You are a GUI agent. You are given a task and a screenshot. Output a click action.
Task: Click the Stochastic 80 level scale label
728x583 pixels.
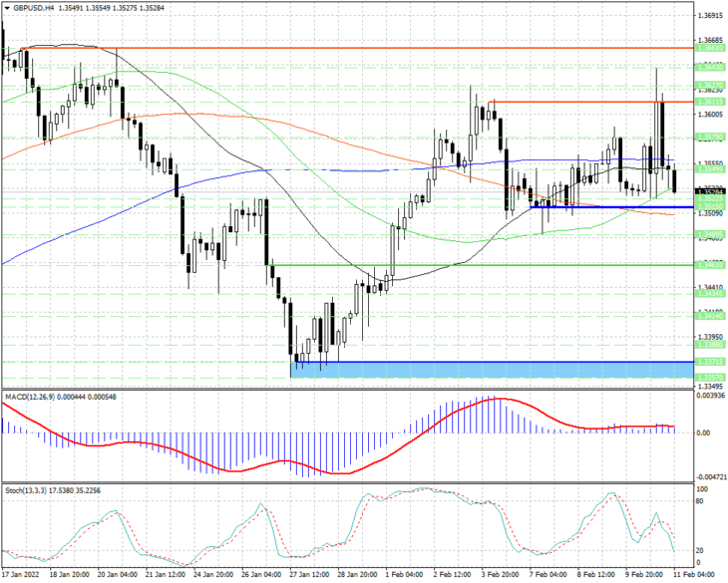[x=700, y=501]
